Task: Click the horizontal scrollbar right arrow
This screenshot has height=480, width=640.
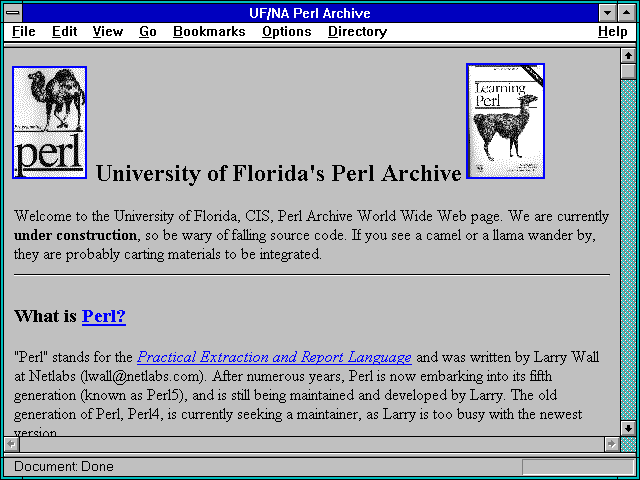Action: click(x=611, y=444)
